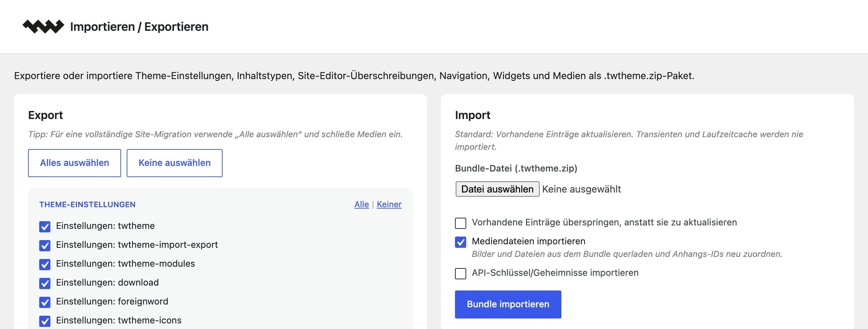Click the 'Bundle importieren' button

508,304
